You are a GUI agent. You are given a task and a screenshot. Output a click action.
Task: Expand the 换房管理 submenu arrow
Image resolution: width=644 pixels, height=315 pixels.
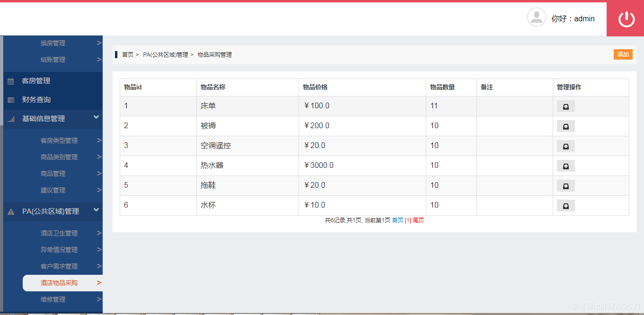coord(99,43)
